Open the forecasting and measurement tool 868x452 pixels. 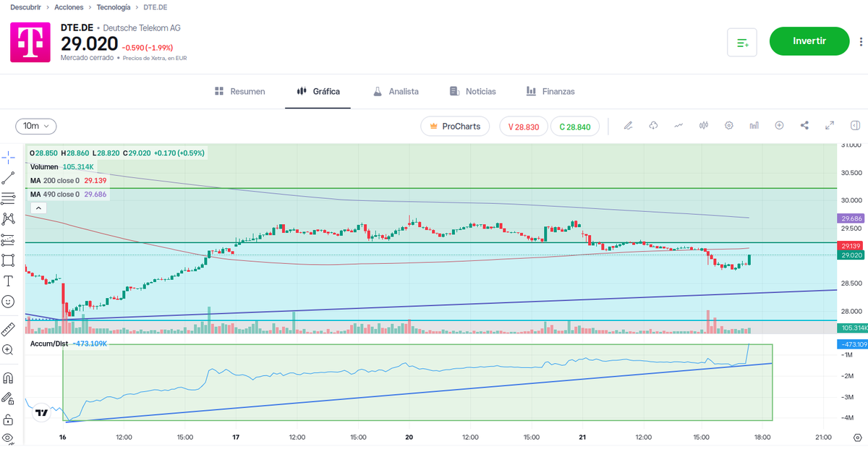click(8, 239)
